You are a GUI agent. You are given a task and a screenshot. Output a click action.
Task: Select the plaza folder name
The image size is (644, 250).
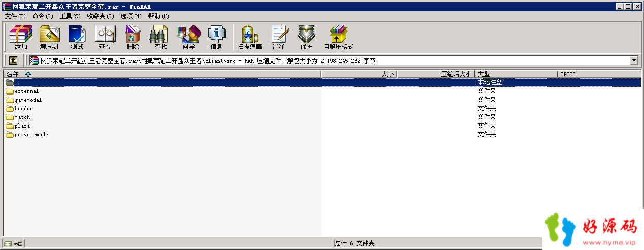coord(22,126)
